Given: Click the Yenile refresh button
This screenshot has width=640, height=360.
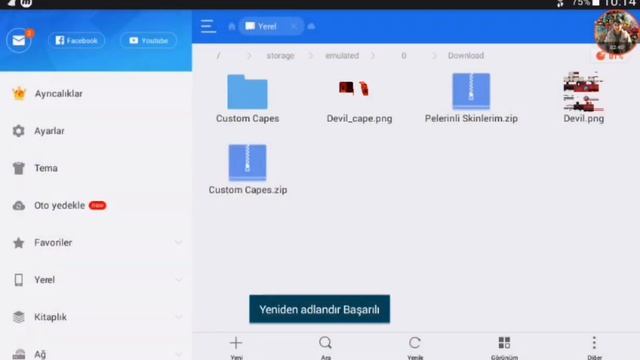Looking at the screenshot, I should coord(415,347).
